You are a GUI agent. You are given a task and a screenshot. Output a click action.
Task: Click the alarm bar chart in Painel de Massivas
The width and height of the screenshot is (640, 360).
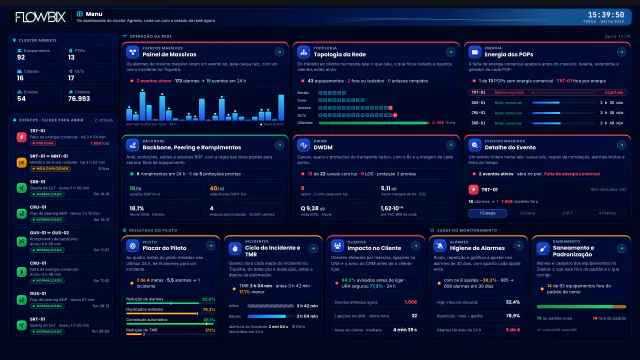[205, 105]
